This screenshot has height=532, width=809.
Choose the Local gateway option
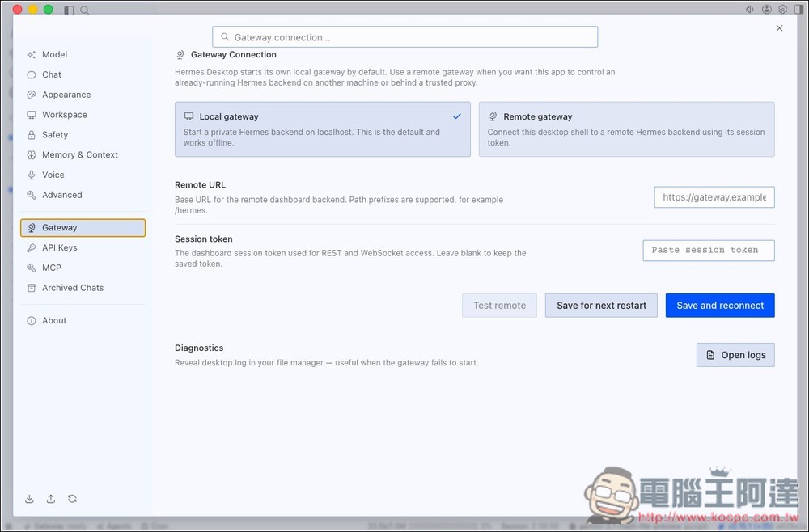(x=323, y=129)
